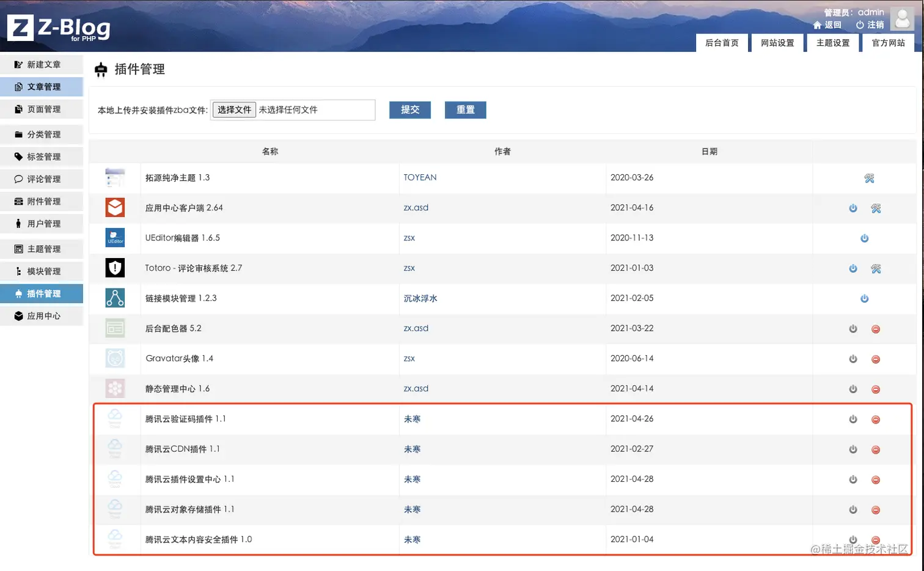Enable the 腾讯云CDN插件 1.1 plugin
This screenshot has width=924, height=571.
click(x=853, y=449)
